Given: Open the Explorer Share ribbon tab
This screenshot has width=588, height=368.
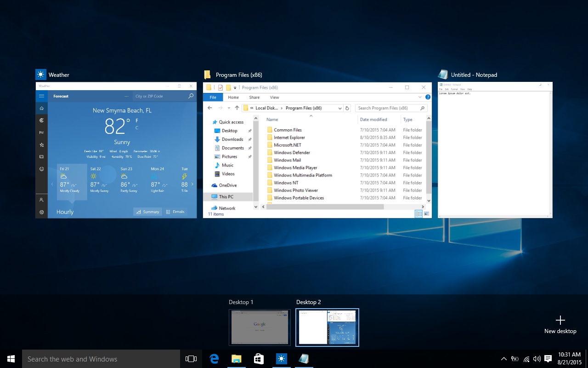Looking at the screenshot, I should tap(254, 98).
